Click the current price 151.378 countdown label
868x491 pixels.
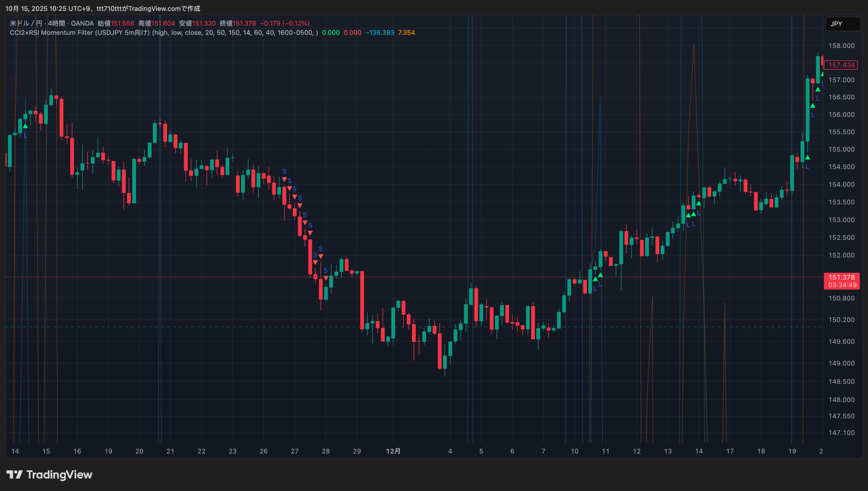click(842, 281)
